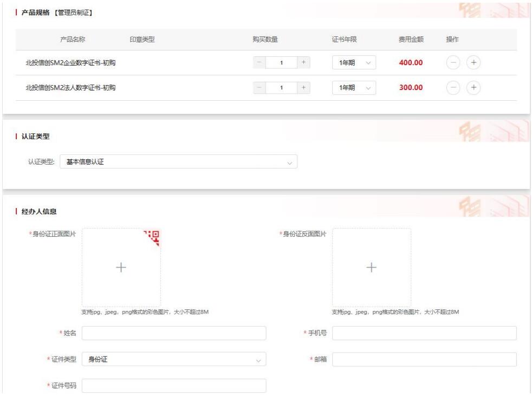
Task: Open the 证件类型 dropdown showing 身份证
Action: pyautogui.click(x=174, y=360)
